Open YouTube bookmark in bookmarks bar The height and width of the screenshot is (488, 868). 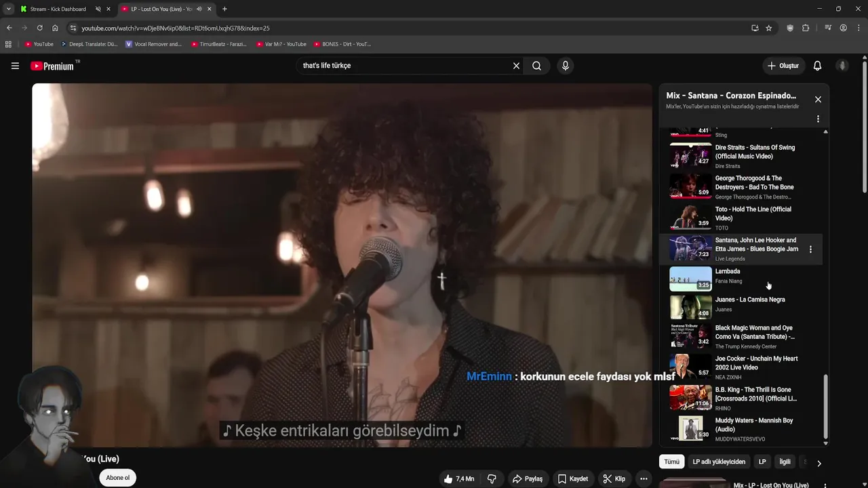(39, 44)
